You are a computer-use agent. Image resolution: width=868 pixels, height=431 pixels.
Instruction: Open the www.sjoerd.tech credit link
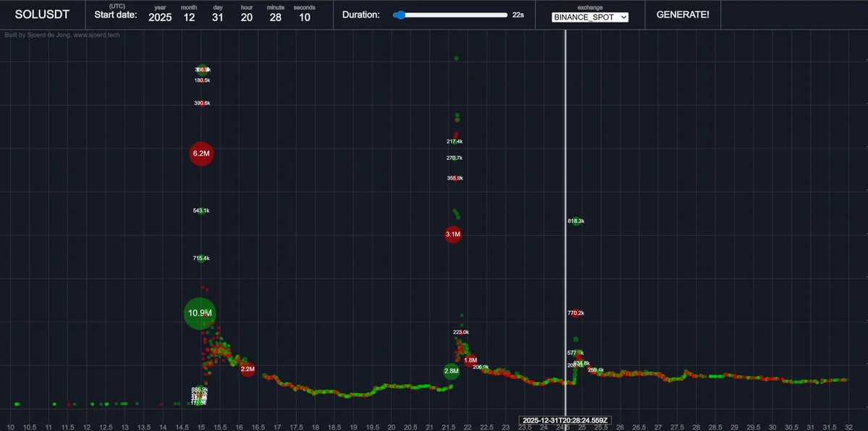tap(96, 35)
